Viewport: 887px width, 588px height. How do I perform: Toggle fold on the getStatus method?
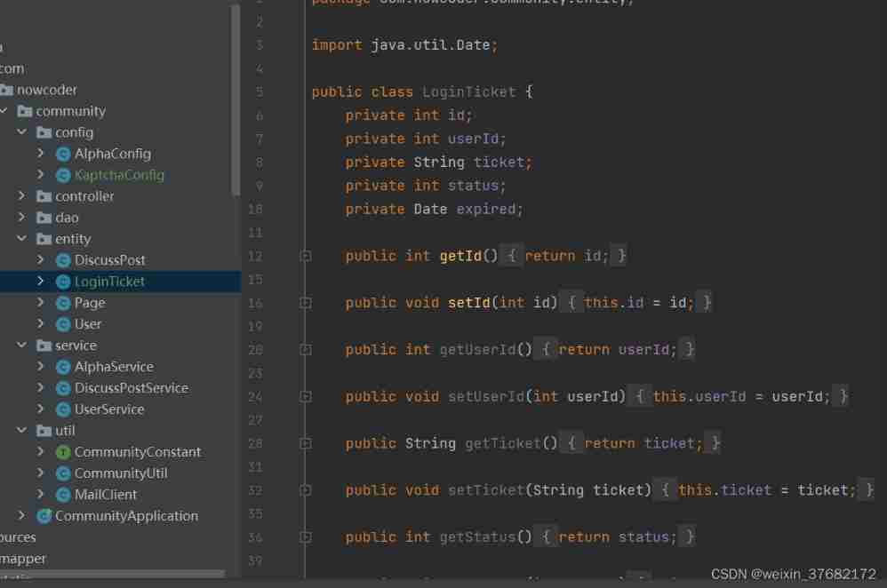306,537
